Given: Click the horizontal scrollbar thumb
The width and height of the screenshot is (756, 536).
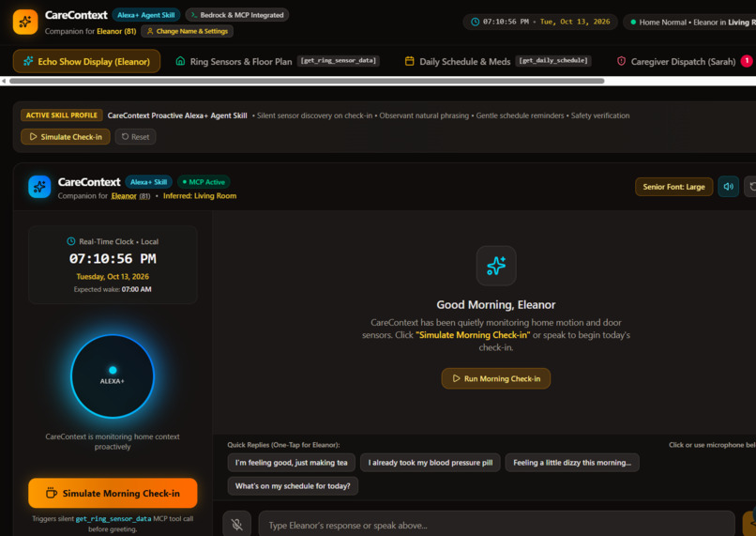Looking at the screenshot, I should [307, 81].
